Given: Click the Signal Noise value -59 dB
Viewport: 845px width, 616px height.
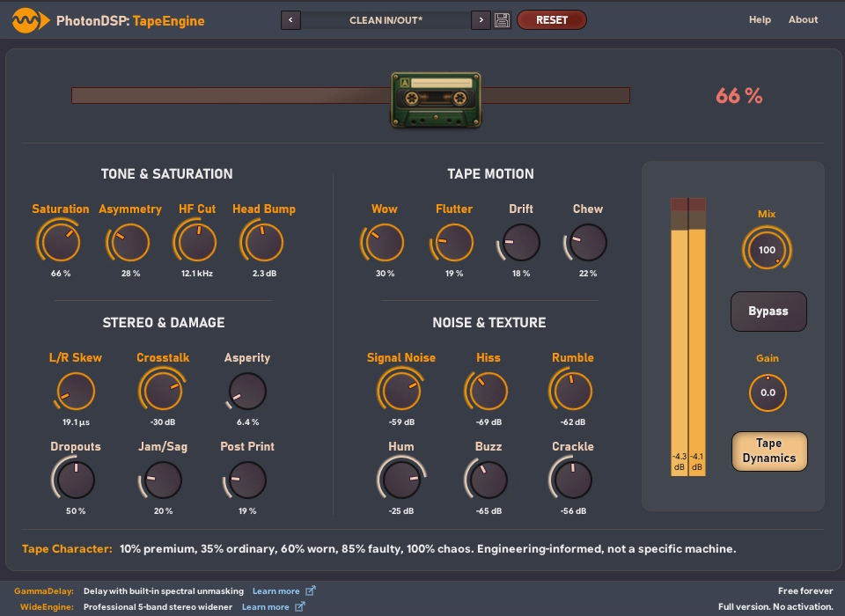Looking at the screenshot, I should click(x=401, y=422).
